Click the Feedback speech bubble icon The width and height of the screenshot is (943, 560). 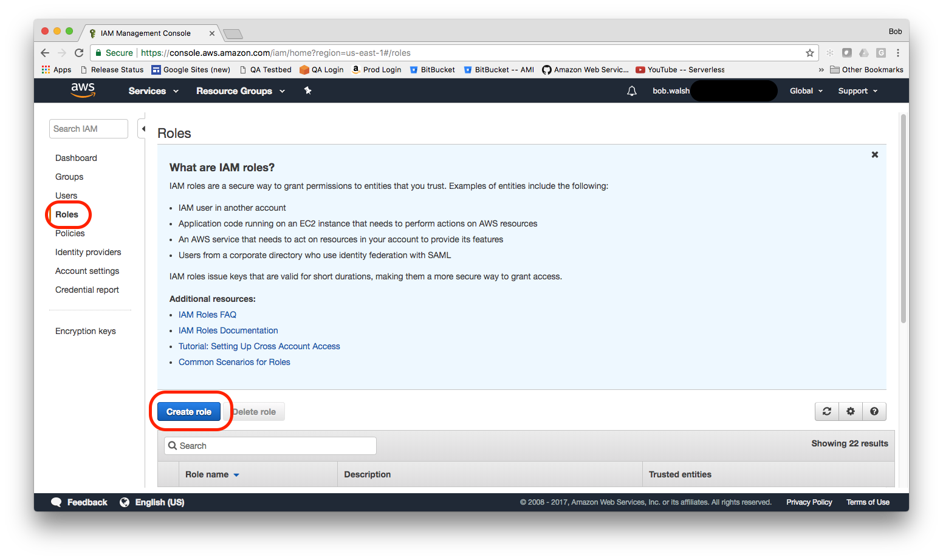(x=57, y=502)
